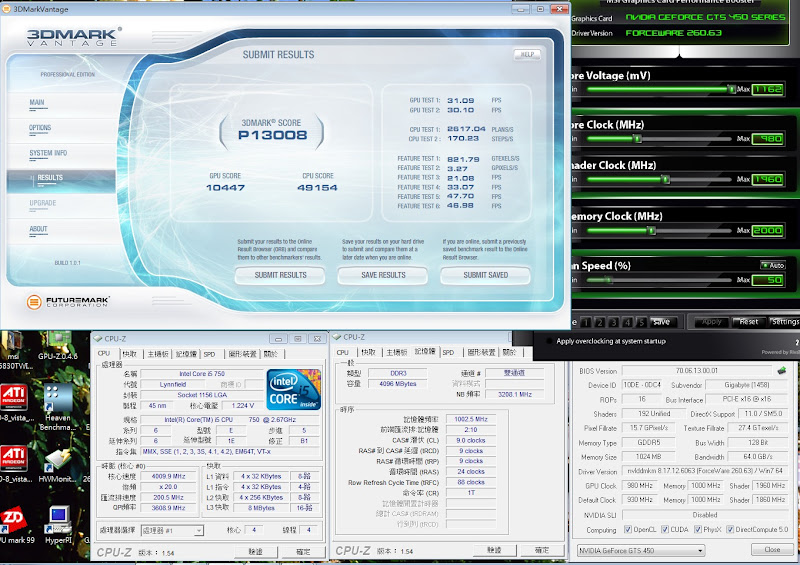Enable Apply overclocking at system startup
Viewport: 800px width, 565px height.
(x=549, y=341)
